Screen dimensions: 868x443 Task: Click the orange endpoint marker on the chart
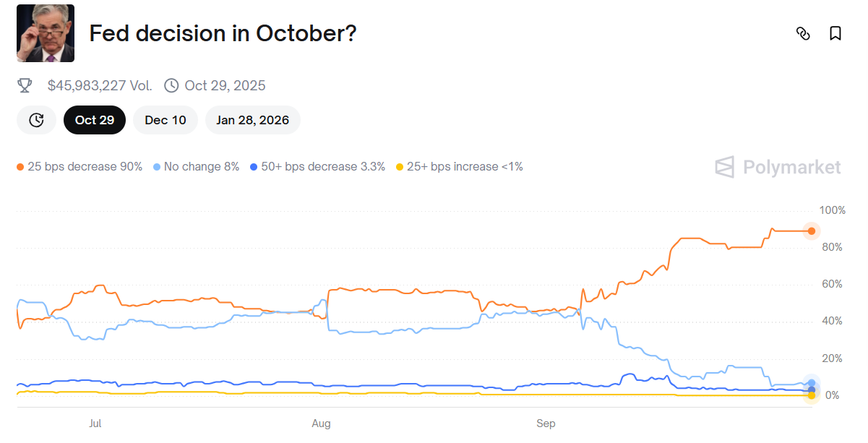(810, 231)
